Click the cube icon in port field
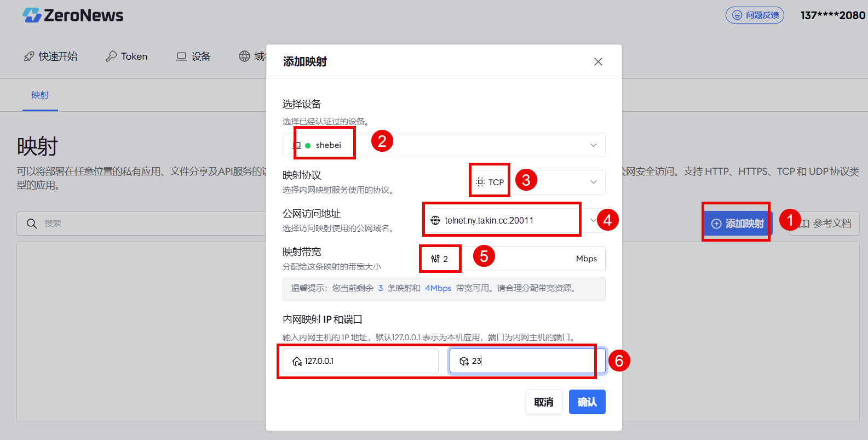 464,361
